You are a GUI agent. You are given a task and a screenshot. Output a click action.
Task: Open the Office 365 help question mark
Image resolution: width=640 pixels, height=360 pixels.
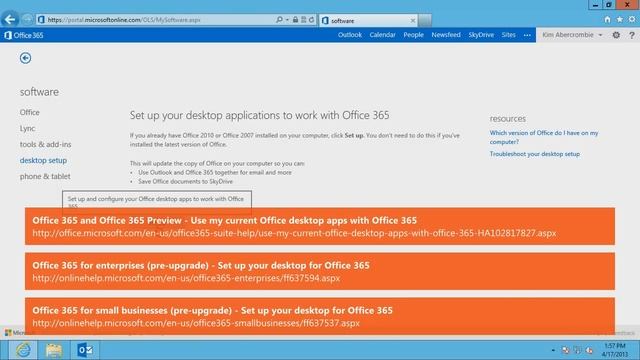(x=632, y=35)
